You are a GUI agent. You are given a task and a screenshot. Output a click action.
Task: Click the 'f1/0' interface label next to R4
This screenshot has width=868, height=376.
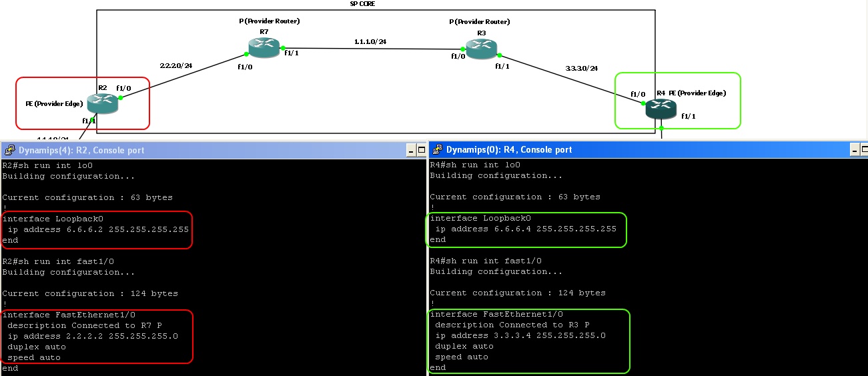638,94
